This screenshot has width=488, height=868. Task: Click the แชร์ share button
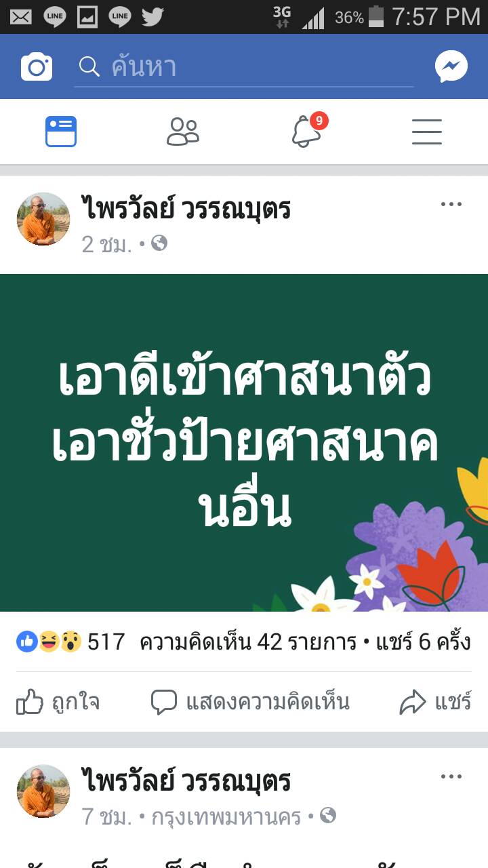point(435,703)
